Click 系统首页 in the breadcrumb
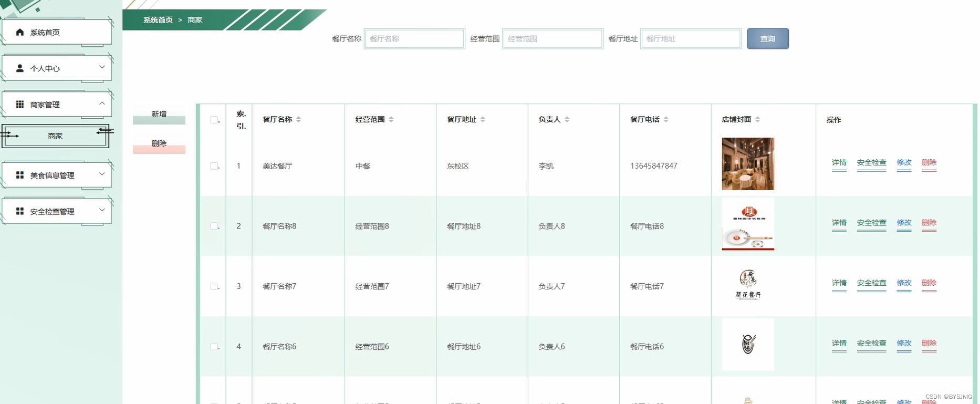The height and width of the screenshot is (404, 980). 158,20
